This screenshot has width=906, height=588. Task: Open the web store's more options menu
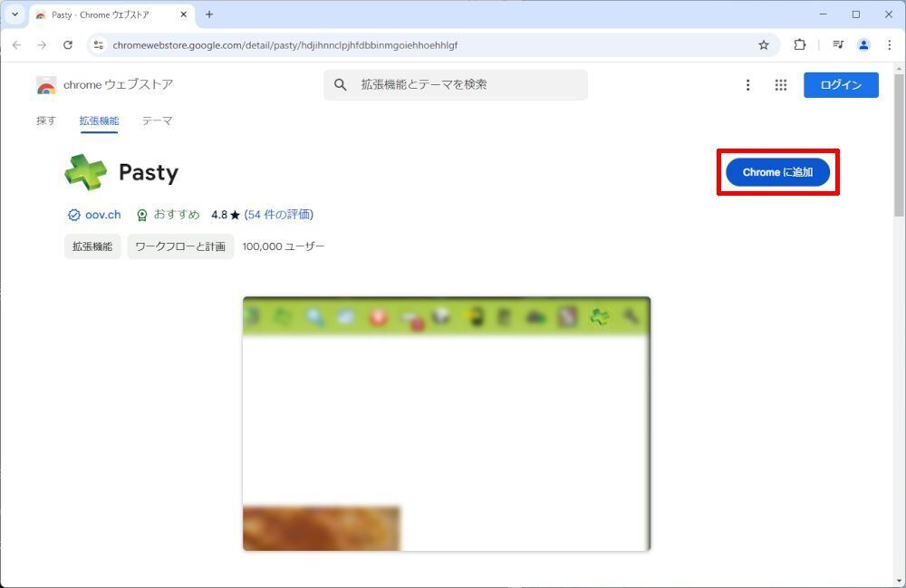(747, 85)
